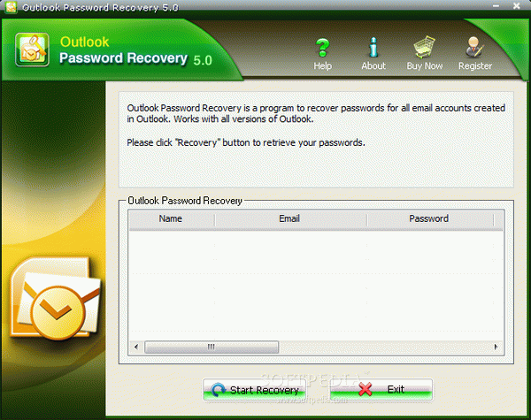Image resolution: width=531 pixels, height=420 pixels.
Task: Click the Buy Now shopping cart icon
Action: pos(424,48)
